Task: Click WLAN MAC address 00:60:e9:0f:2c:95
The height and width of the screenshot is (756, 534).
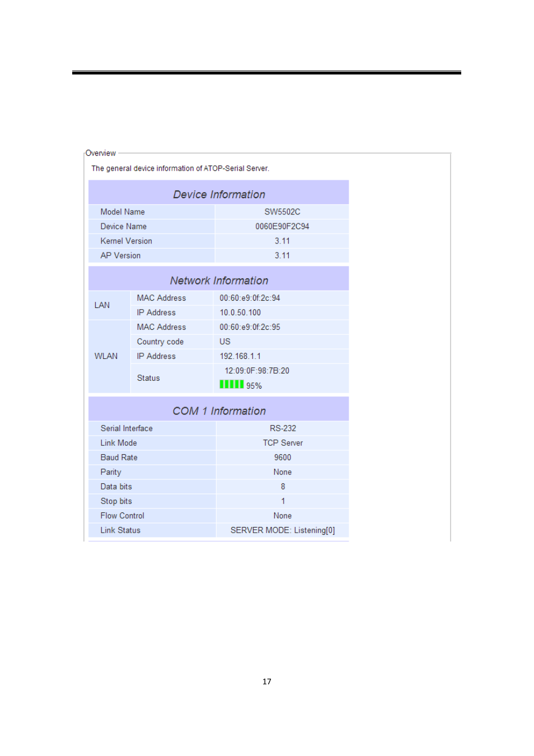Action: 250,327
